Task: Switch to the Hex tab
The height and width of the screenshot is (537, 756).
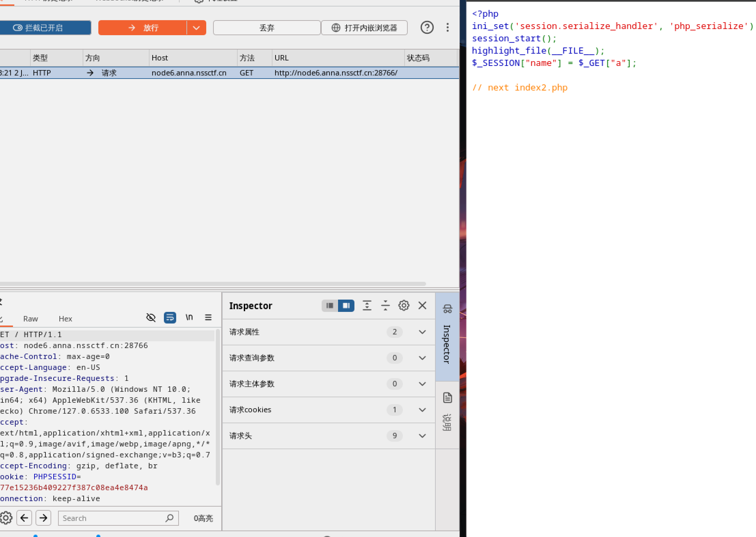Action: point(65,319)
